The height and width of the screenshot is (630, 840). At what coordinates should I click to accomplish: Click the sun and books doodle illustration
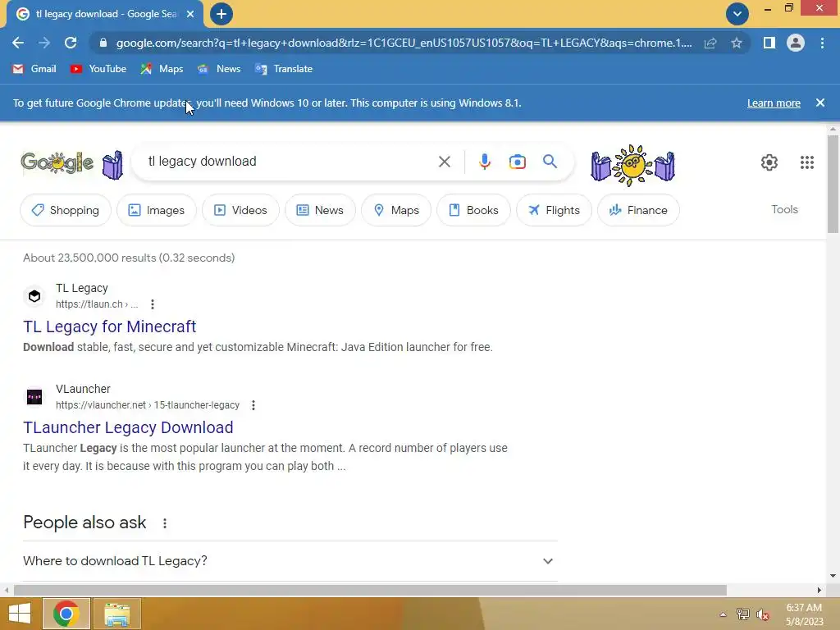point(632,165)
